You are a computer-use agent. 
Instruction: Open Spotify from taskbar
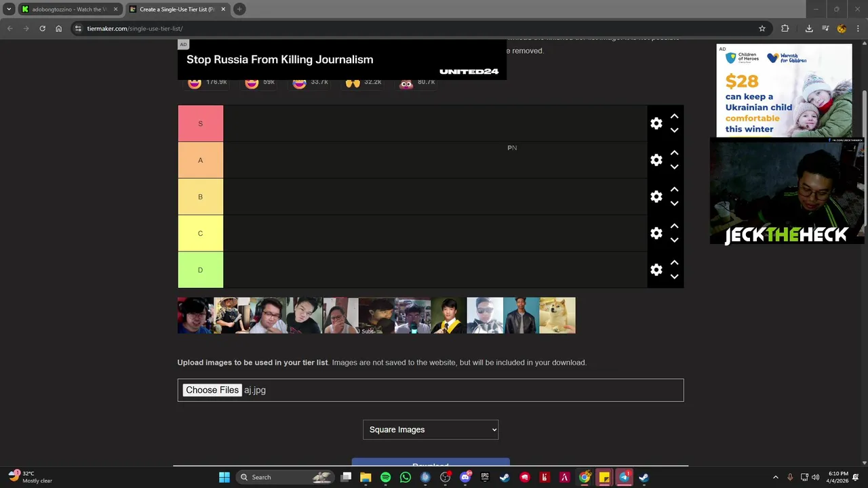click(x=385, y=477)
